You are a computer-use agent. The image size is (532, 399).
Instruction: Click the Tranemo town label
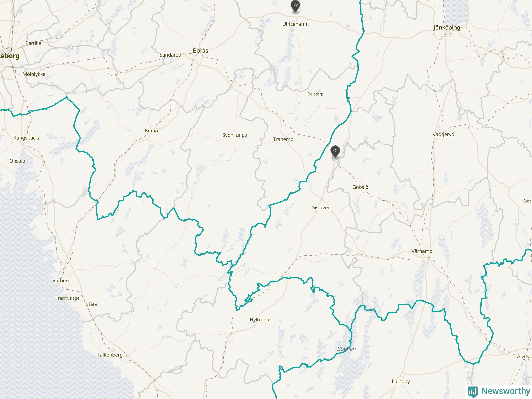pyautogui.click(x=283, y=139)
